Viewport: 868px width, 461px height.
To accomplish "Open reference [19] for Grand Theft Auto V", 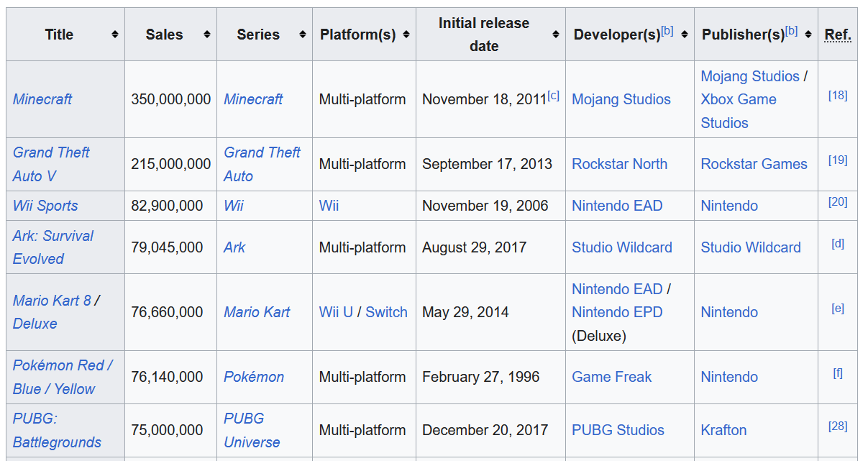I will pyautogui.click(x=838, y=160).
